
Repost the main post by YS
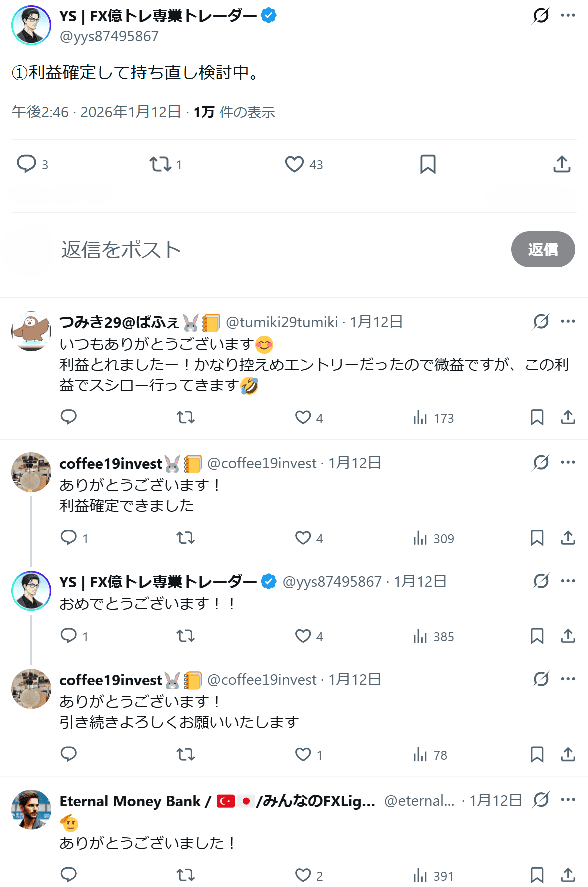click(161, 164)
